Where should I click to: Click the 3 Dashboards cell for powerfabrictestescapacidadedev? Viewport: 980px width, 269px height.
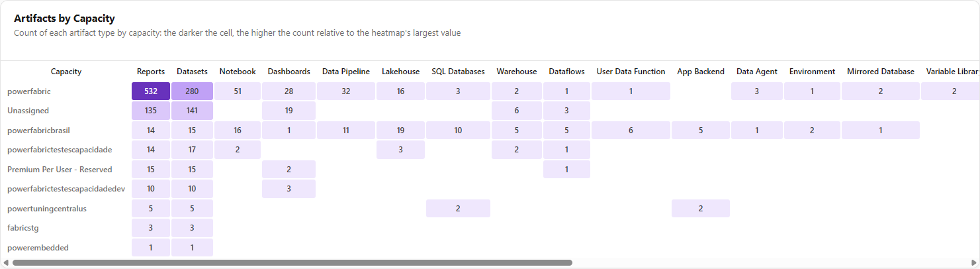[289, 189]
